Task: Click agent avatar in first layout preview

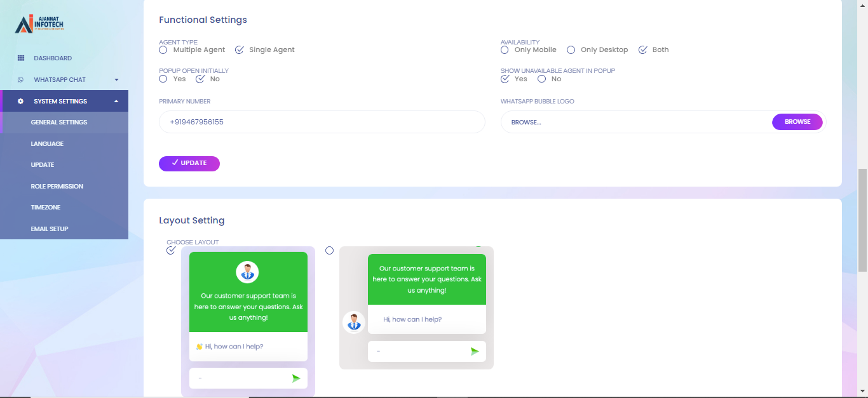Action: [247, 272]
